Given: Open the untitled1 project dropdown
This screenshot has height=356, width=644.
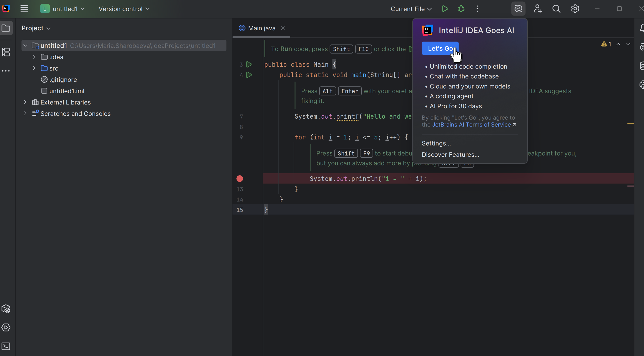Looking at the screenshot, I should 63,9.
